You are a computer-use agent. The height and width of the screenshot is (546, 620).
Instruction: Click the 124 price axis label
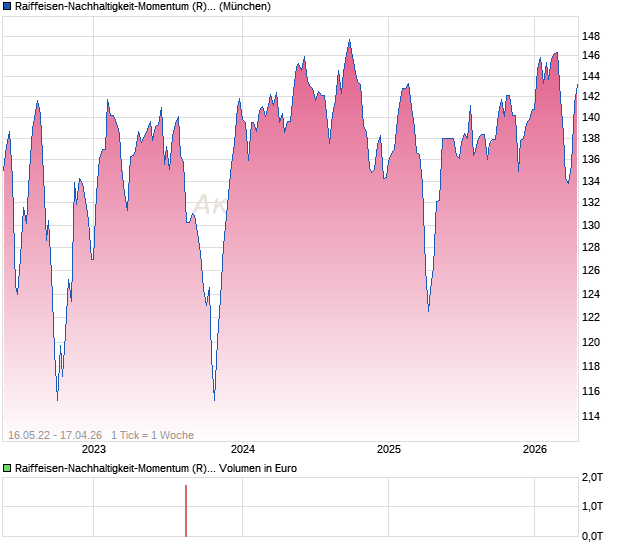tap(591, 294)
